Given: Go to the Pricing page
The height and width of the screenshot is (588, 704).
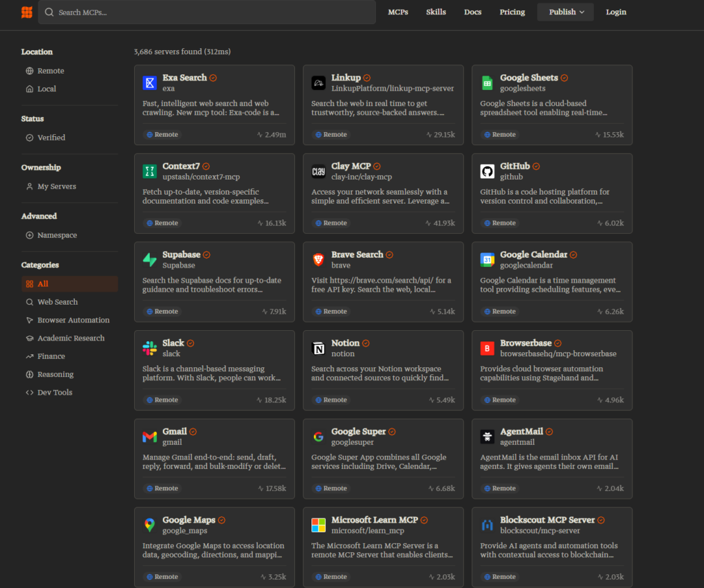Looking at the screenshot, I should pyautogui.click(x=512, y=12).
